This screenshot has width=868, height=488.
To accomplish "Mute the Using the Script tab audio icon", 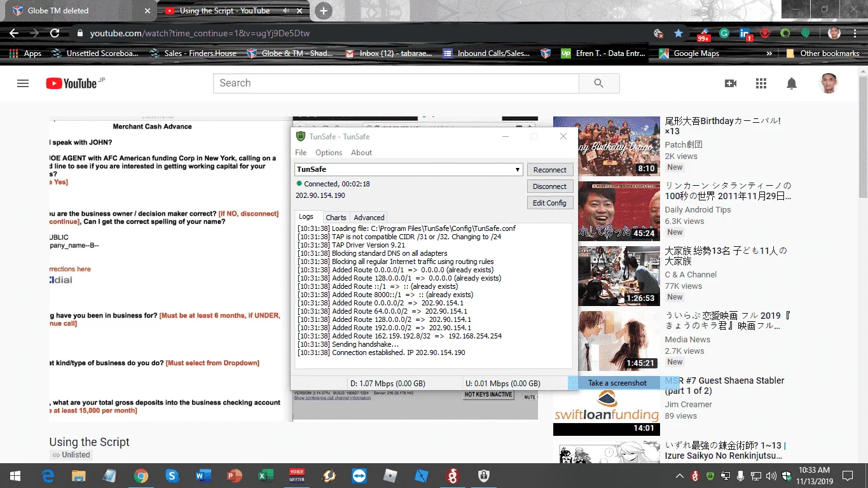I will point(286,11).
